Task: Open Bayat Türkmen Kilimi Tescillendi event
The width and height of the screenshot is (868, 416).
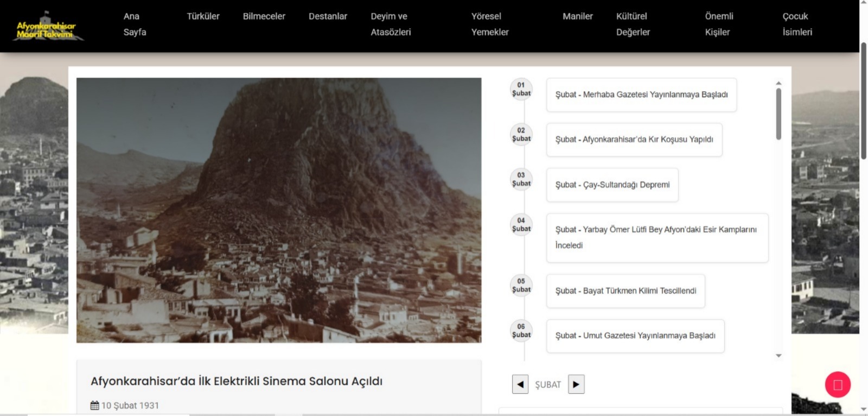Action: click(x=625, y=291)
